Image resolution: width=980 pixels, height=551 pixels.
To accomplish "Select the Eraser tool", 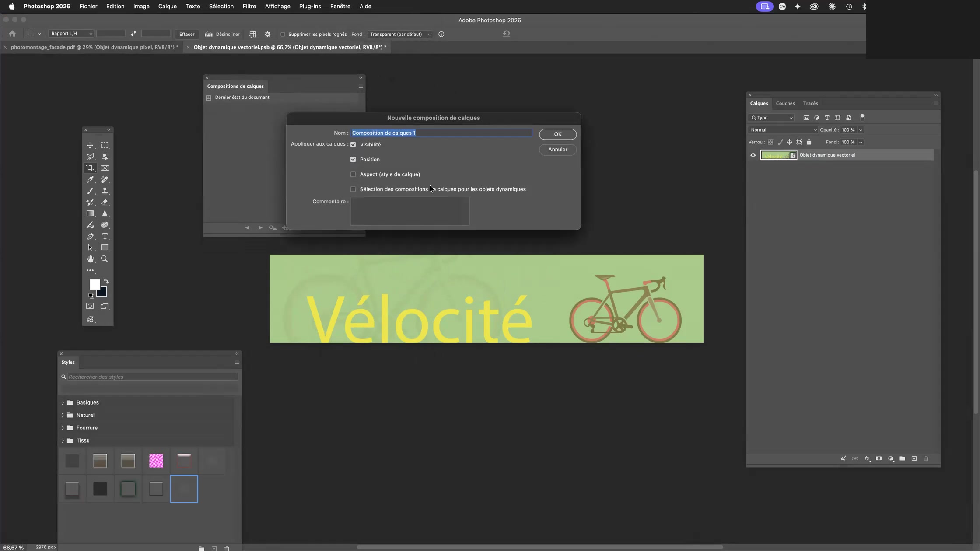I will click(105, 202).
